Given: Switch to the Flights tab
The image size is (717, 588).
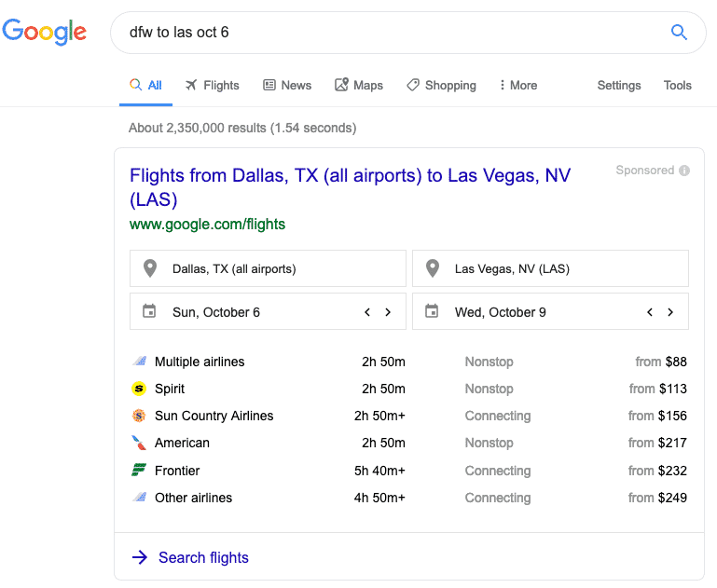Looking at the screenshot, I should click(213, 86).
